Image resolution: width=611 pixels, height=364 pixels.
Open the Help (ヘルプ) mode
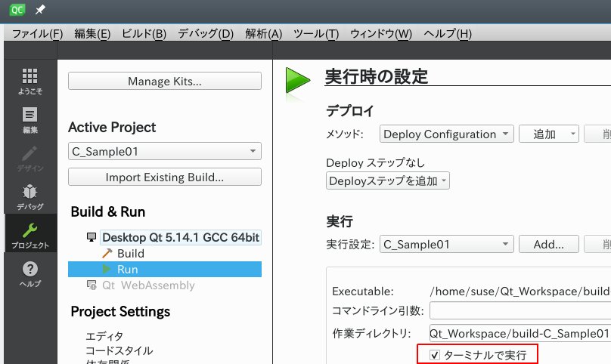29,273
